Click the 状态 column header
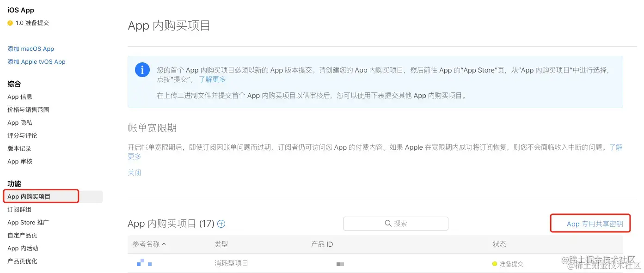Image resolution: width=644 pixels, height=273 pixels. [x=499, y=244]
